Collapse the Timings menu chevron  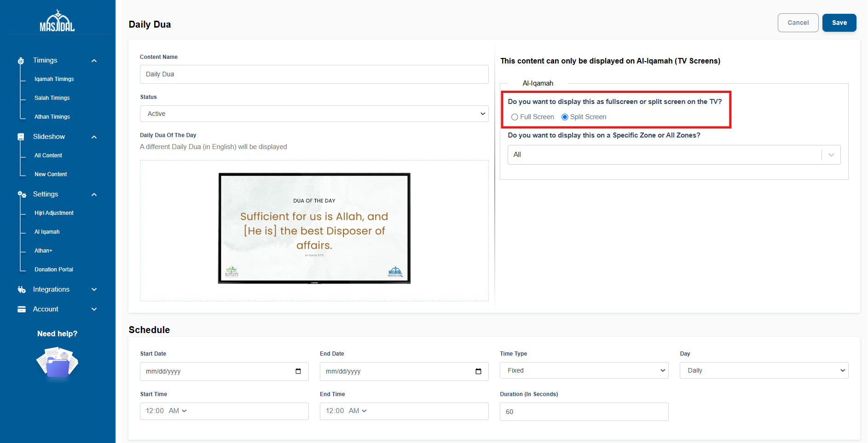click(94, 61)
